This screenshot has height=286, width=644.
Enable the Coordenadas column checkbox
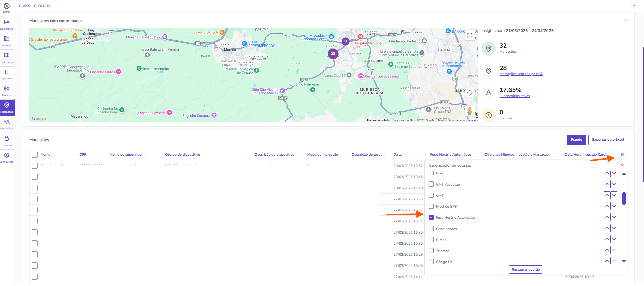point(431,229)
